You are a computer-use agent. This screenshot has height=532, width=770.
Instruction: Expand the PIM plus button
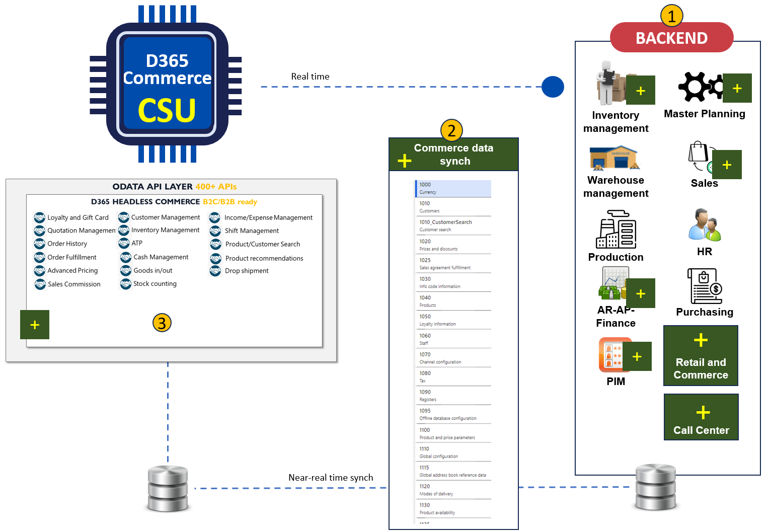(x=637, y=356)
